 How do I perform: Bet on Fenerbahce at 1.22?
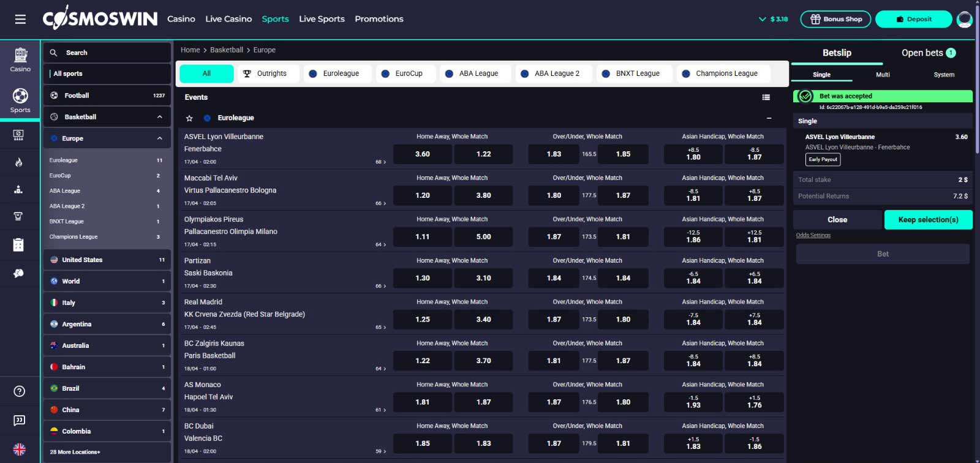tap(483, 154)
